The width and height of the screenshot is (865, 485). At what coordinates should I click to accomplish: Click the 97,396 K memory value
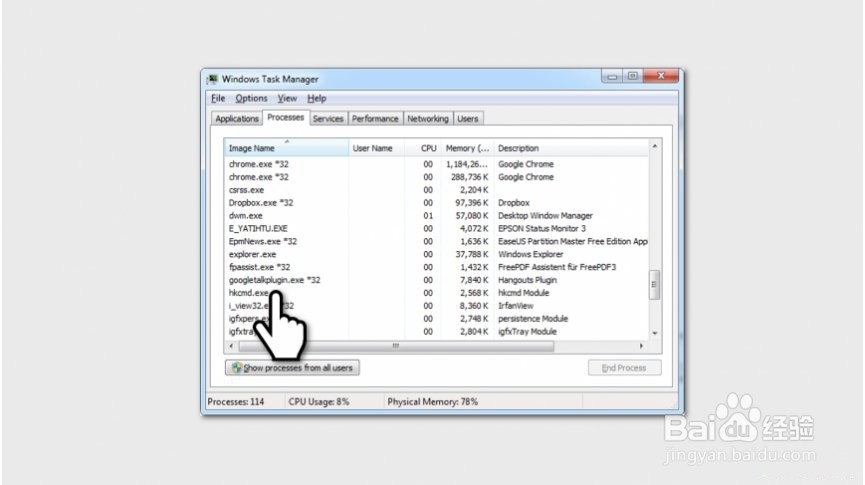[472, 202]
